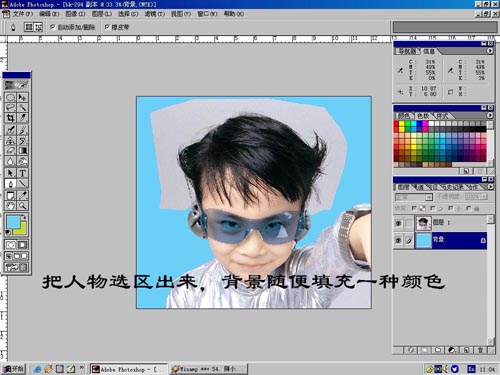The width and height of the screenshot is (500, 375).
Task: Select the Elliptical Marquee tool
Action: [10, 97]
